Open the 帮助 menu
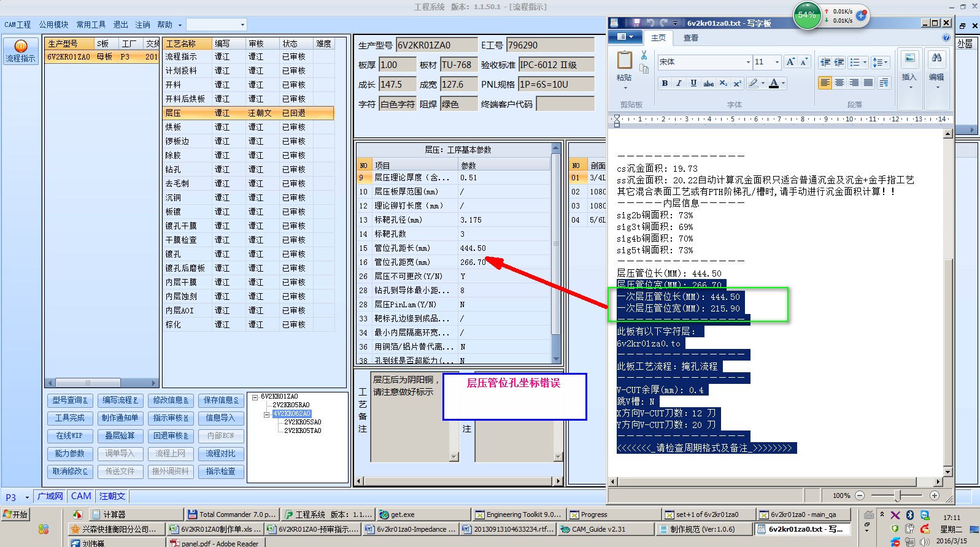The height and width of the screenshot is (547, 980). pyautogui.click(x=164, y=25)
